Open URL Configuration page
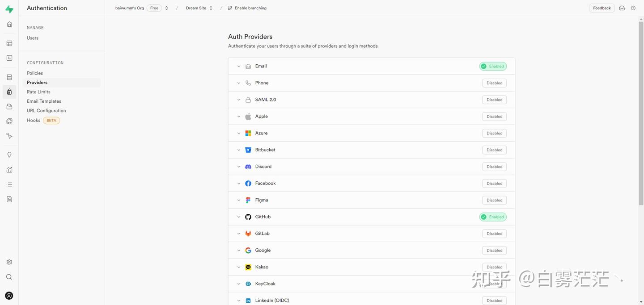The height and width of the screenshot is (305, 644). point(46,111)
